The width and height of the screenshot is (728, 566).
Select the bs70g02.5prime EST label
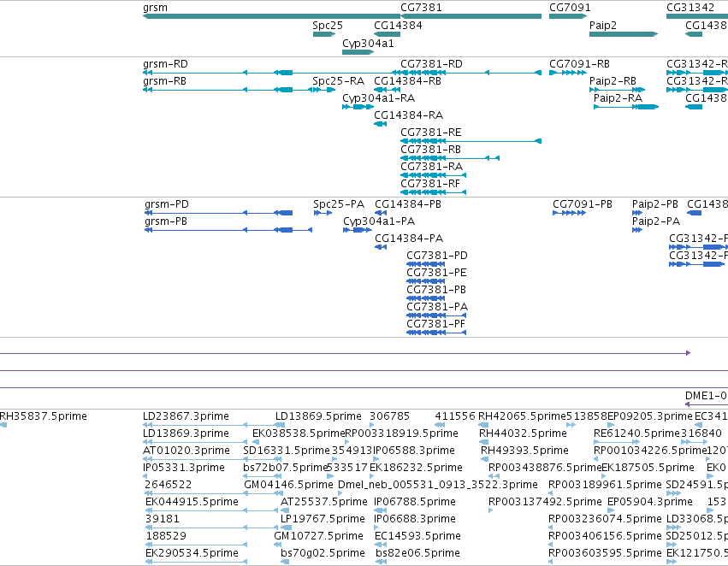pos(323,553)
